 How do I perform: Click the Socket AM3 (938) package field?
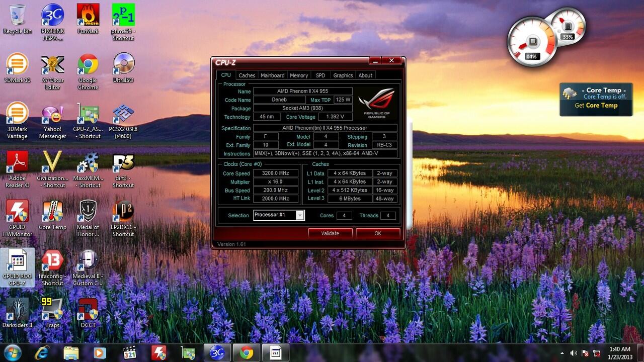click(302, 108)
